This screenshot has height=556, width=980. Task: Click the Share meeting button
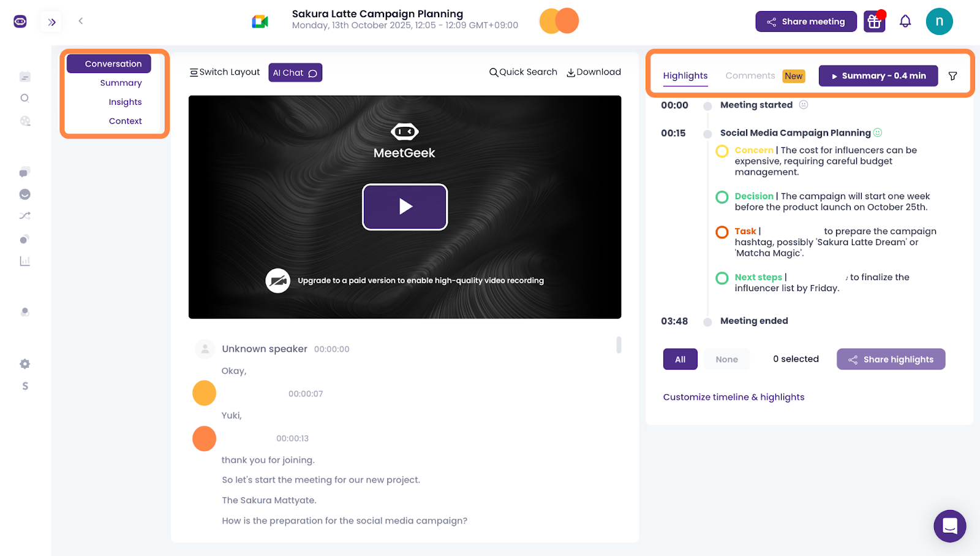coord(805,21)
